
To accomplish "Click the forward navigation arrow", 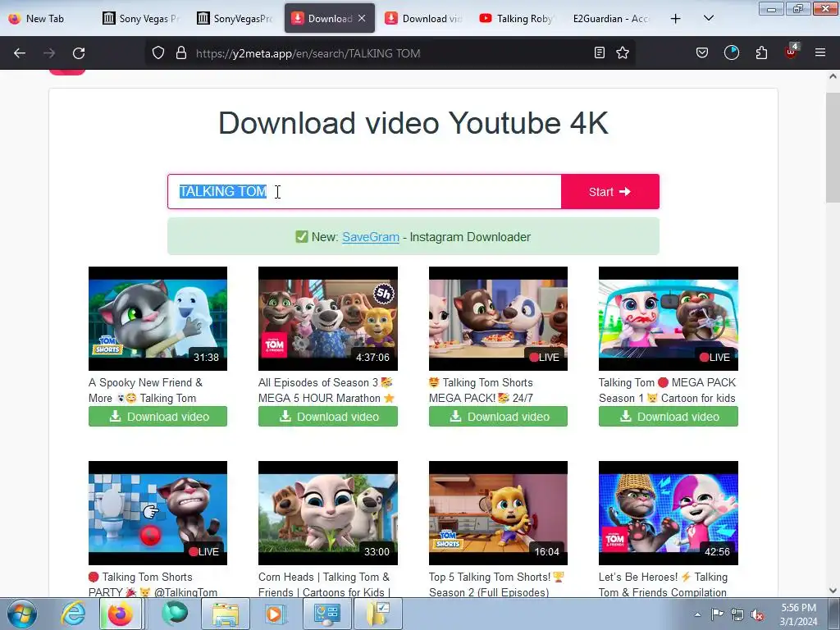I will click(49, 53).
